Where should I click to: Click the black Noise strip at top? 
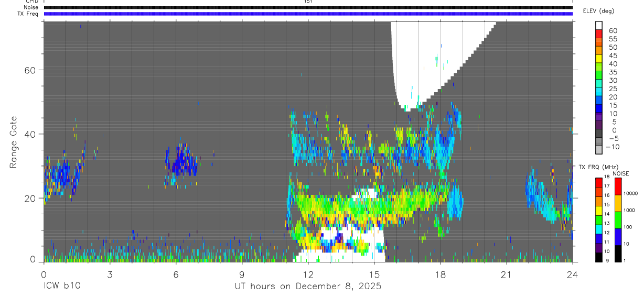coord(308,7)
